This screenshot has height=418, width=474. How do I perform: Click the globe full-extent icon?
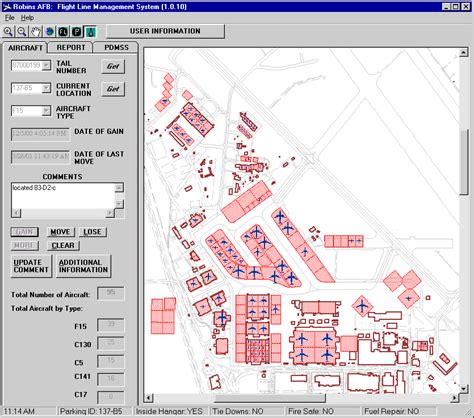click(x=49, y=32)
